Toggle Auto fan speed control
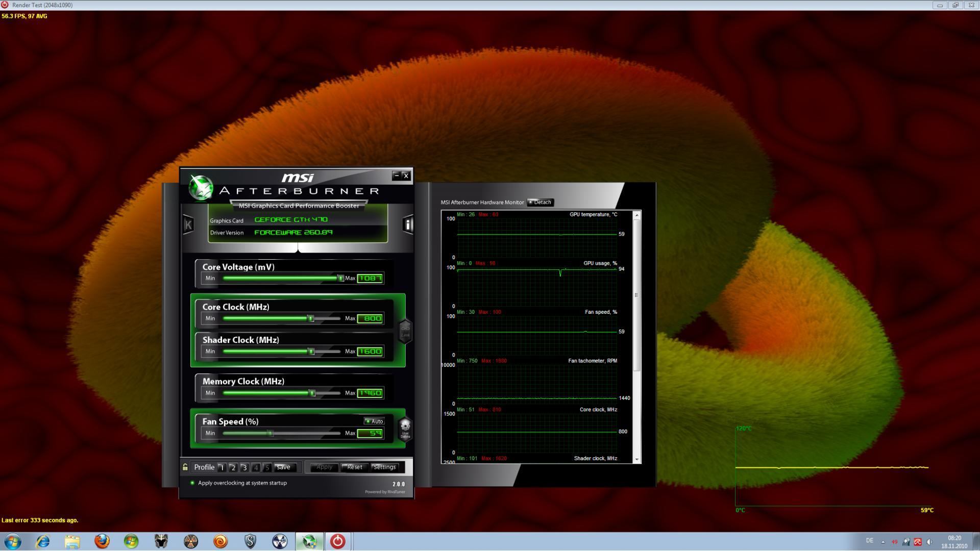 (x=374, y=421)
